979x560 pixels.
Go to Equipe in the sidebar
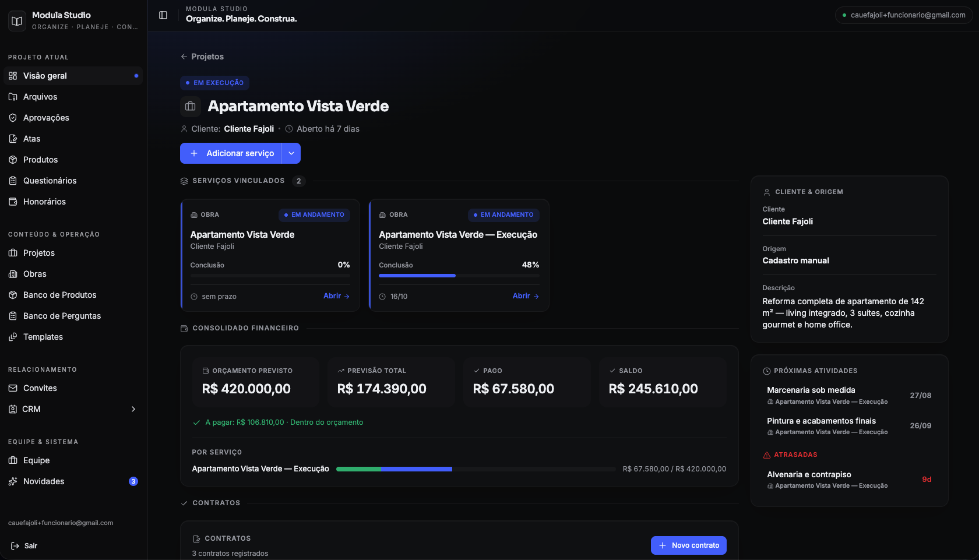click(73, 460)
